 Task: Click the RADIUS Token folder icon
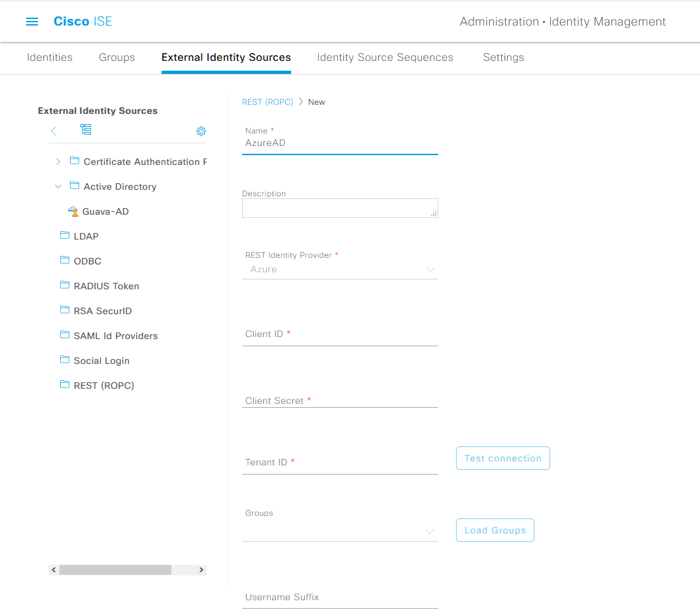click(65, 285)
